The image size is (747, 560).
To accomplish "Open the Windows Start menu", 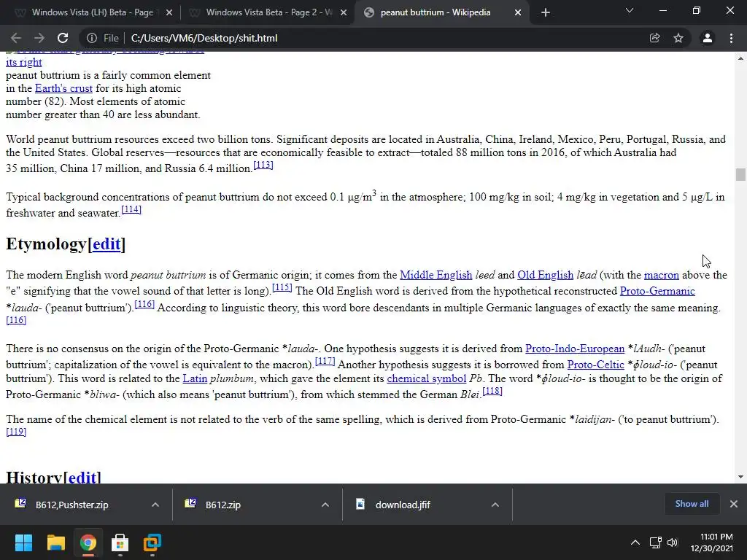I will tap(23, 542).
